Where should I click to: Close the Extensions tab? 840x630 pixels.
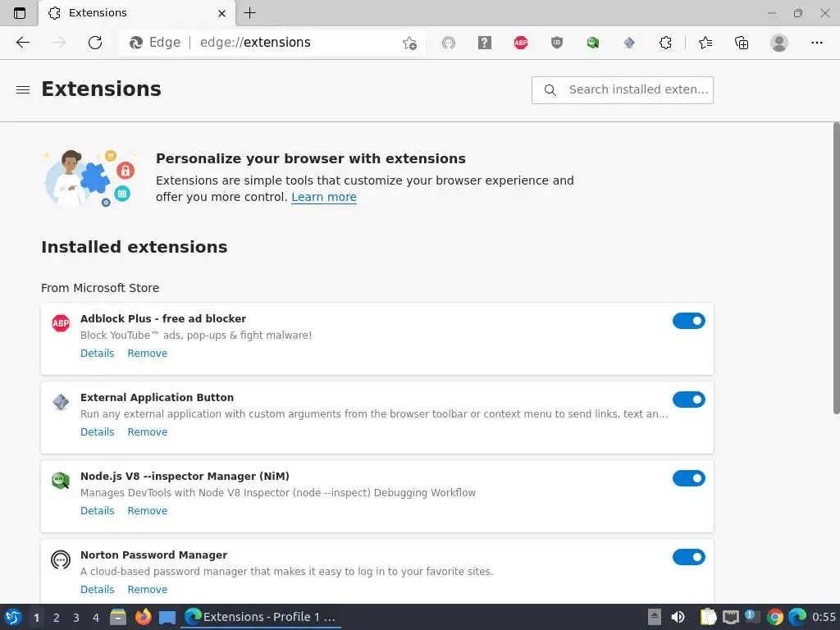tap(221, 13)
